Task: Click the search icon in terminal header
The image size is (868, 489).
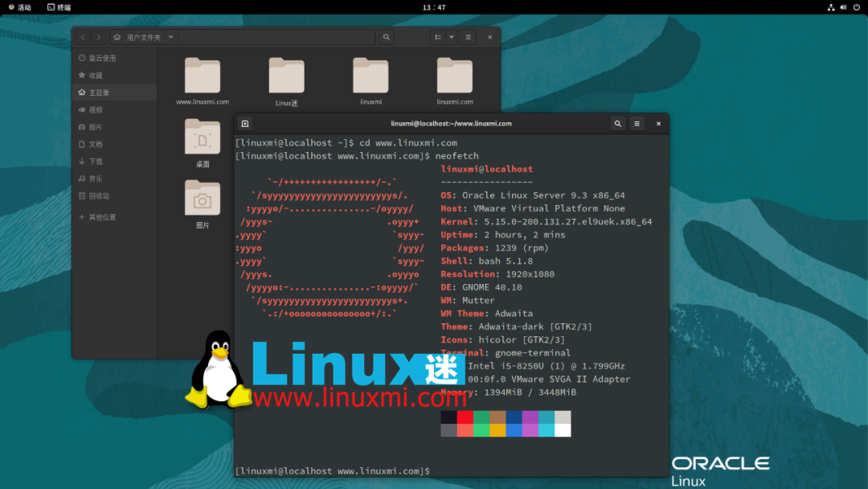Action: point(618,124)
